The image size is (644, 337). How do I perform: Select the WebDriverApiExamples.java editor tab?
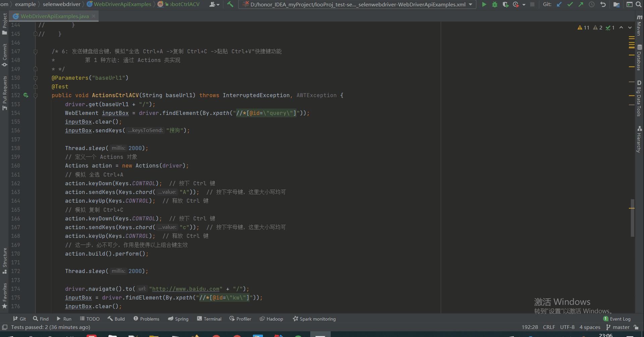click(x=54, y=16)
